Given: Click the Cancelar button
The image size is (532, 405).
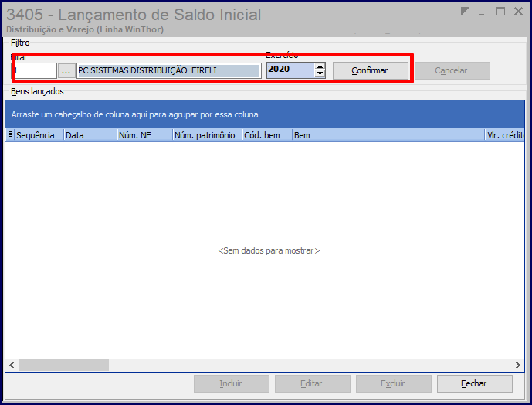Looking at the screenshot, I should pyautogui.click(x=452, y=70).
